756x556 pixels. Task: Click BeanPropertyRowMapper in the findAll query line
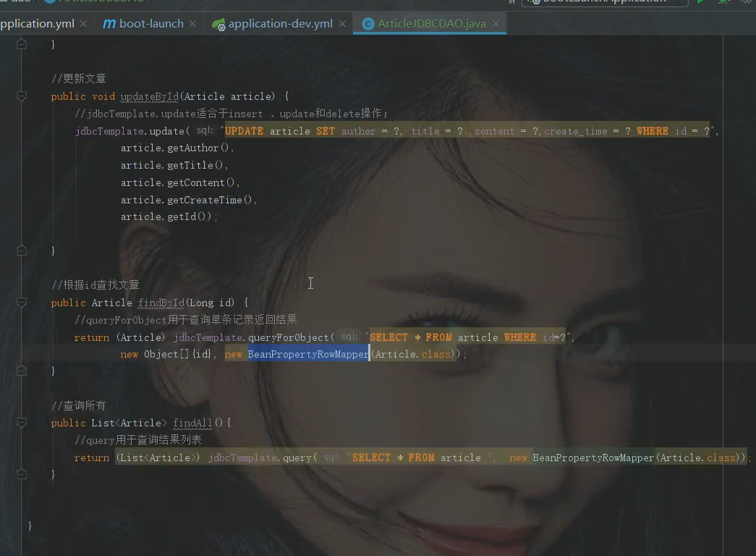pyautogui.click(x=593, y=458)
